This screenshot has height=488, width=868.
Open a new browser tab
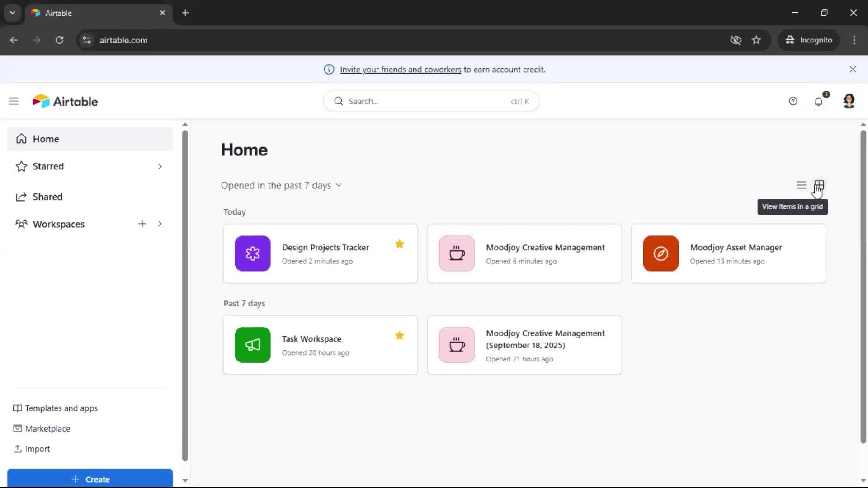click(x=185, y=13)
